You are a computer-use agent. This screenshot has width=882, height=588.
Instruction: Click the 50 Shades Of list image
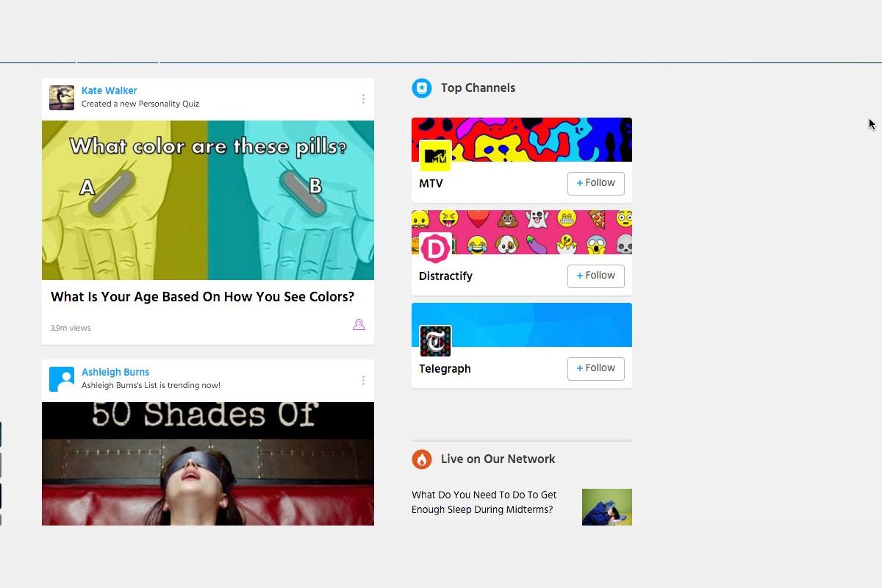[x=208, y=463]
